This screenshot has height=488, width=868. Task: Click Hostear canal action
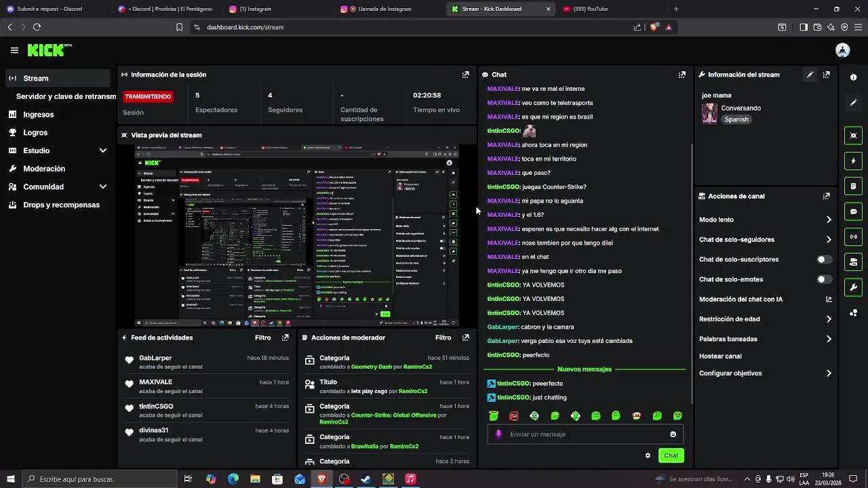(x=720, y=356)
